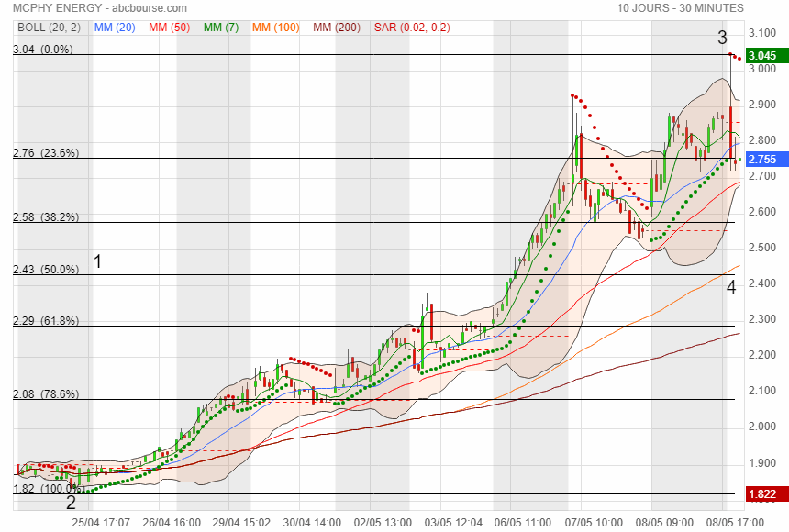Select the brown MM (200) legend entry
This screenshot has height=532, width=789.
coord(337,28)
